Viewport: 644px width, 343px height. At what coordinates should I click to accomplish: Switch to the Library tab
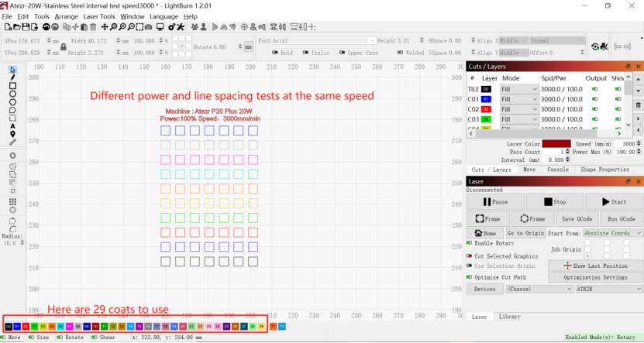(x=509, y=317)
